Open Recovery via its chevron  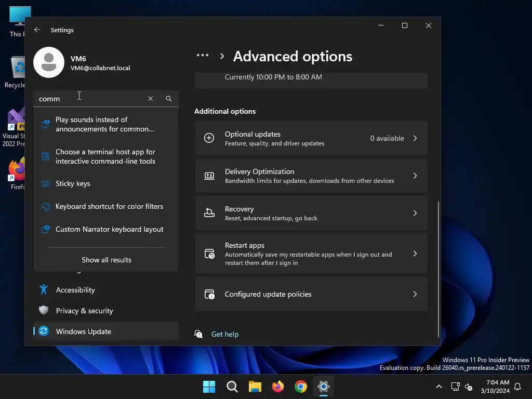[415, 213]
